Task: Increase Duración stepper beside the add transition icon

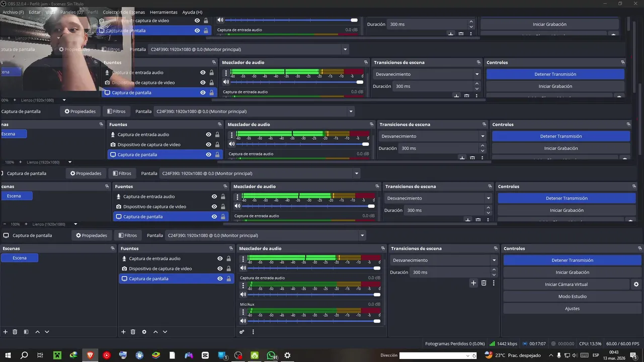Action: [x=494, y=270]
